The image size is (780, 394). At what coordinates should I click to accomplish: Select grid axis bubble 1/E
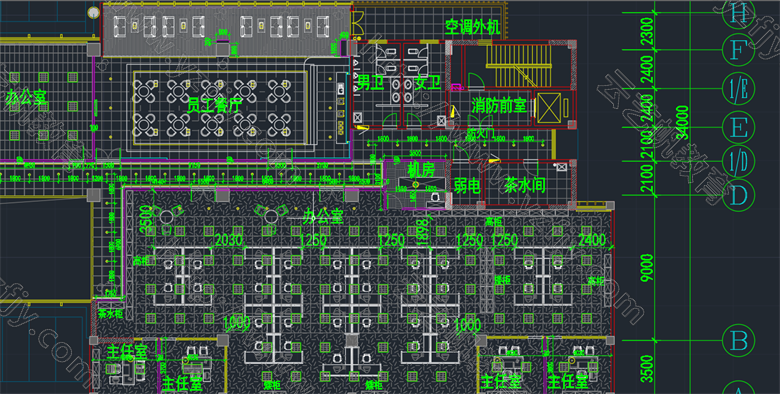(738, 89)
